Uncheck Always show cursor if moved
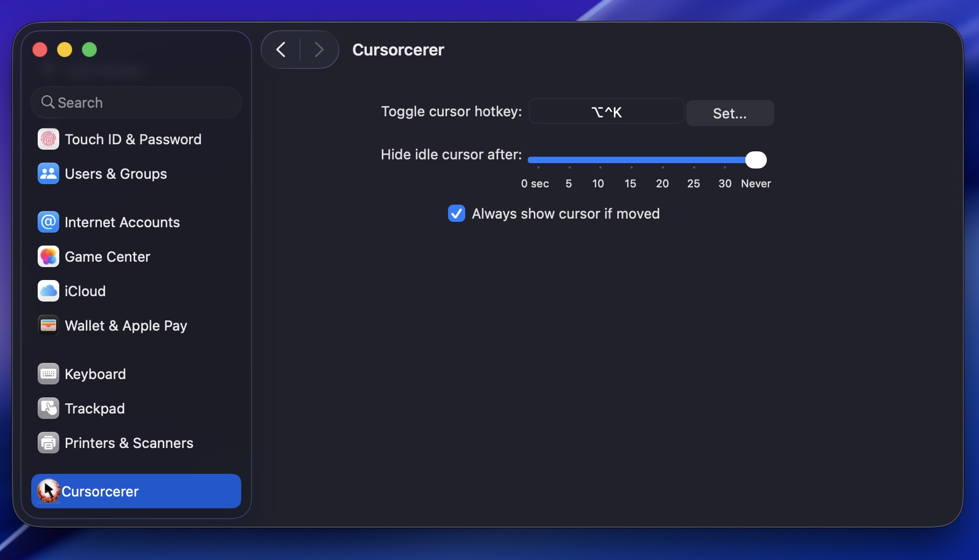 coord(457,214)
